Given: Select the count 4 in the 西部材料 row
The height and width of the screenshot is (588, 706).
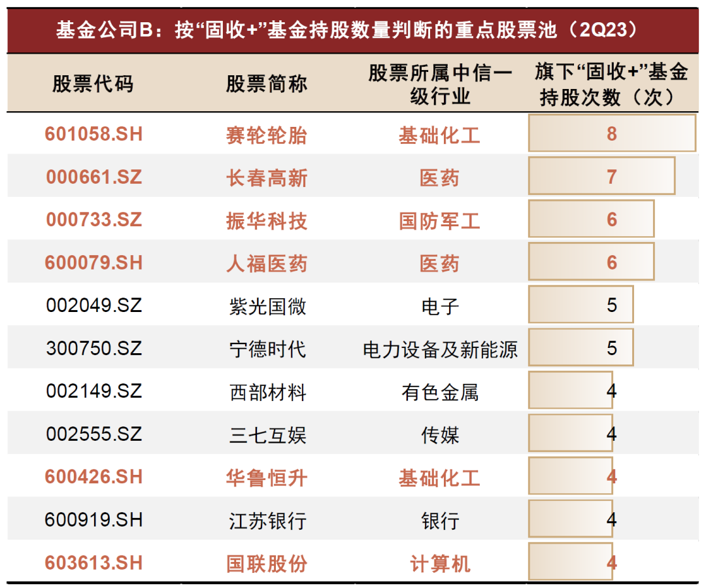Looking at the screenshot, I should [611, 390].
